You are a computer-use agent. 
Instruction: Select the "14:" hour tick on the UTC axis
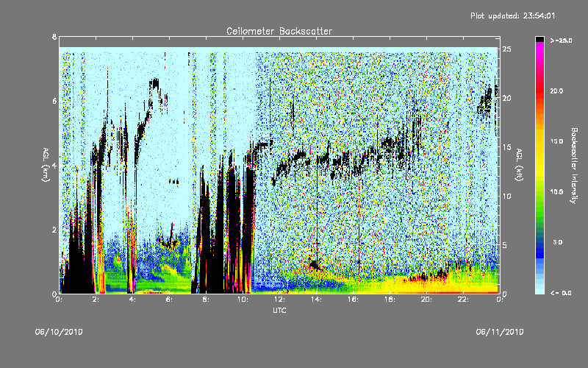316,300
